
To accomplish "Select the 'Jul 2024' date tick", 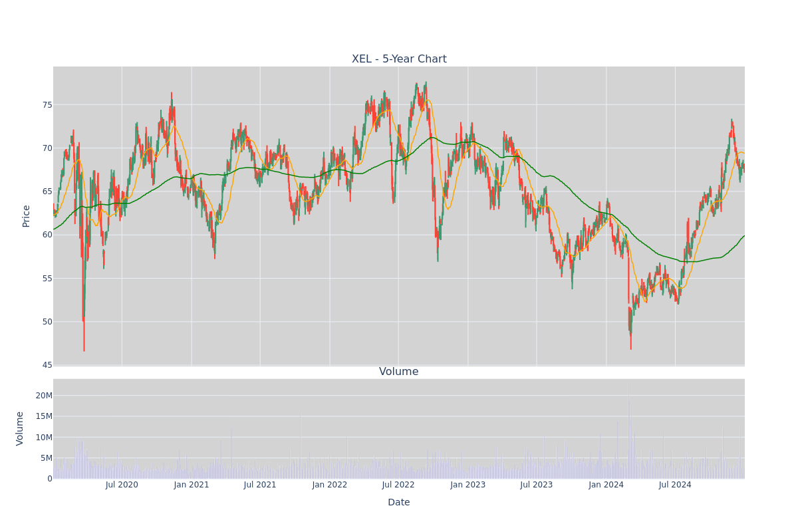I will tap(675, 485).
